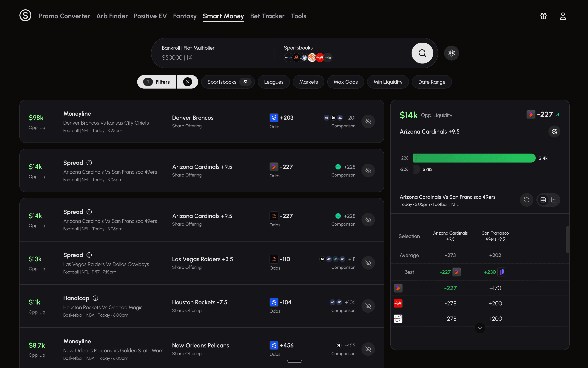The height and width of the screenshot is (368, 588).
Task: Click sportsbook icon next to best -227
Action: click(457, 272)
